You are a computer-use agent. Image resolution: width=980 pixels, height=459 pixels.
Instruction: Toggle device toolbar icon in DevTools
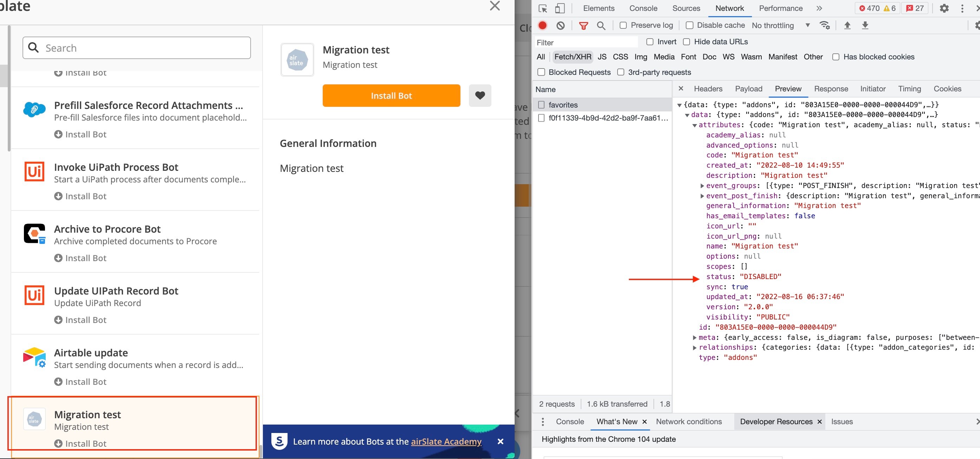click(x=560, y=8)
